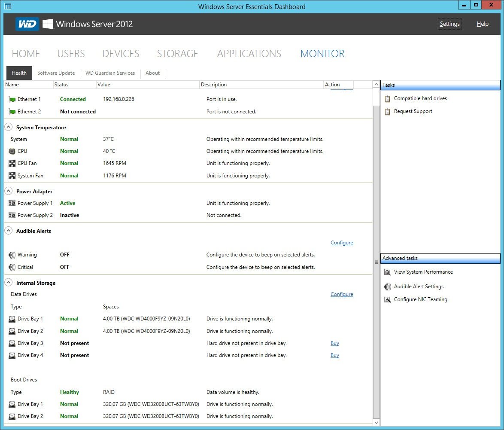Select the 1645 RPM fan value
The image size is (504, 430).
pyautogui.click(x=115, y=163)
